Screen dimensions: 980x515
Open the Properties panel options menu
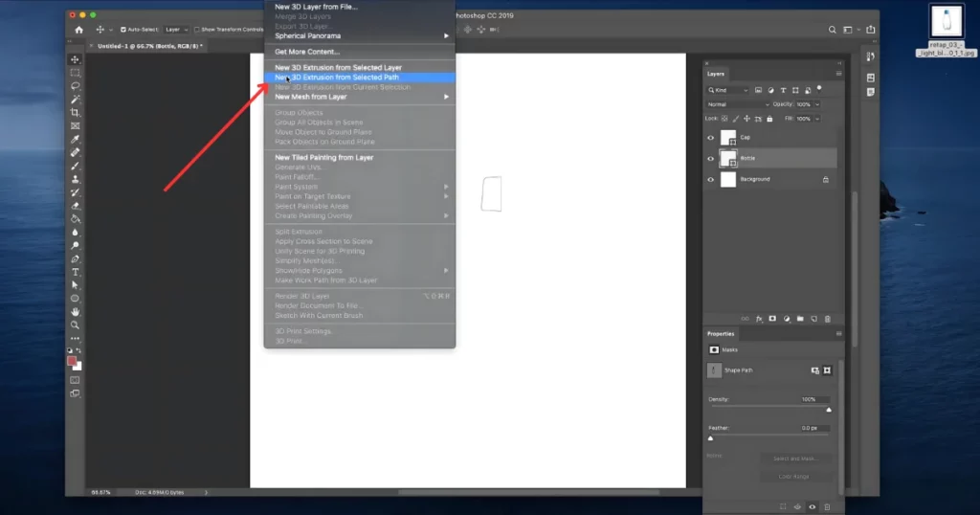838,334
